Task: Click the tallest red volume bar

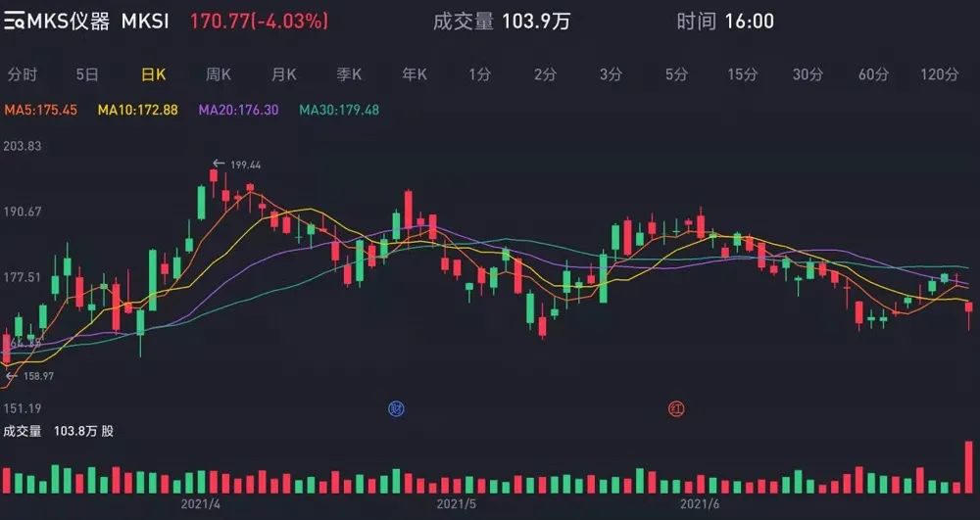Action: point(969,467)
